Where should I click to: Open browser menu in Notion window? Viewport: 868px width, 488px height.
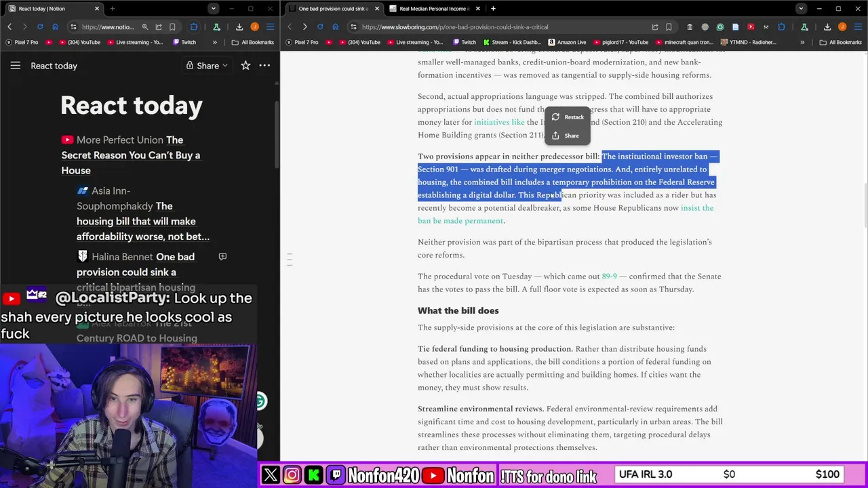pos(270,27)
